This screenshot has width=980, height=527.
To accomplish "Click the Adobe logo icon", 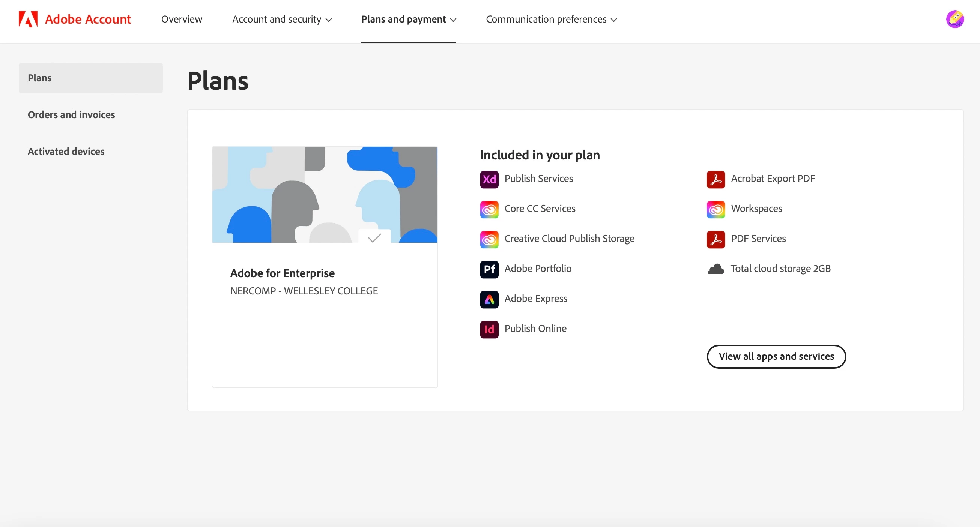I will tap(28, 19).
